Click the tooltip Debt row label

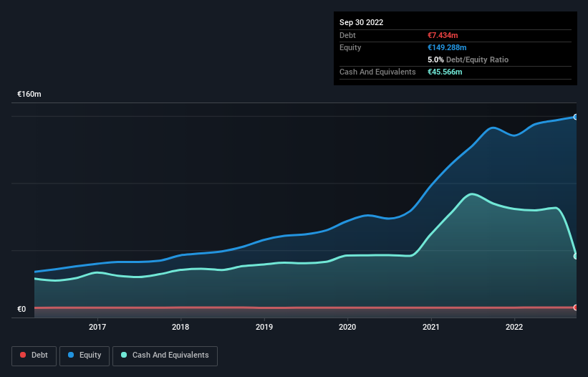347,35
